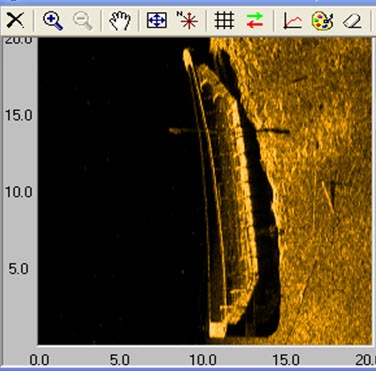Select the hand pan tool
Image resolution: width=376 pixels, height=371 pixels.
[120, 21]
